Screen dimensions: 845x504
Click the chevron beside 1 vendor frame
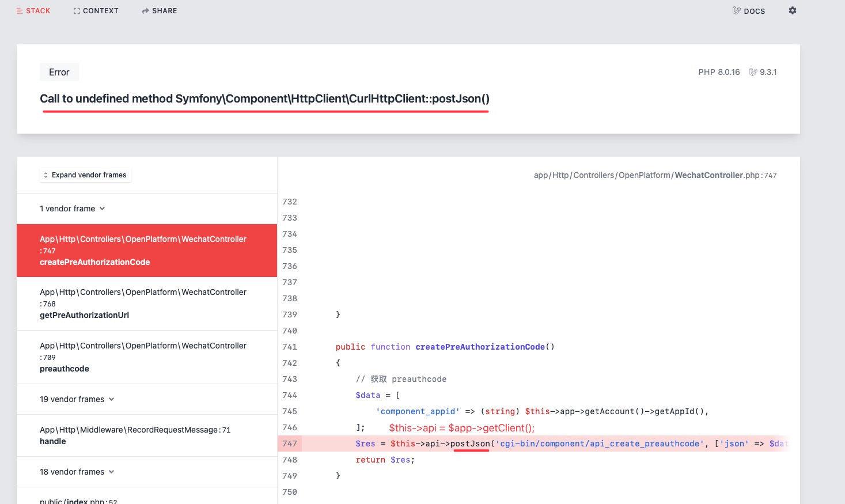coord(102,209)
